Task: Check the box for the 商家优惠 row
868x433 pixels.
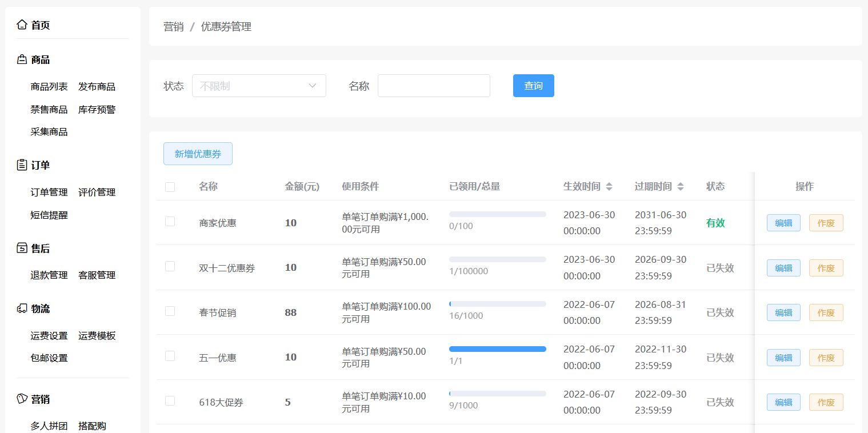Action: pyautogui.click(x=170, y=222)
